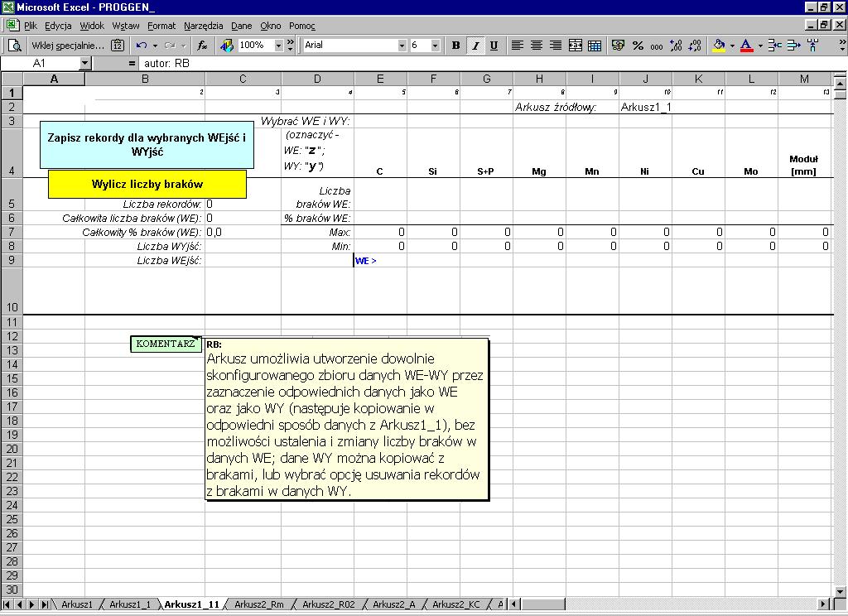The height and width of the screenshot is (616, 848).
Task: Click first-sheet tab scroll arrow
Action: click(x=7, y=604)
